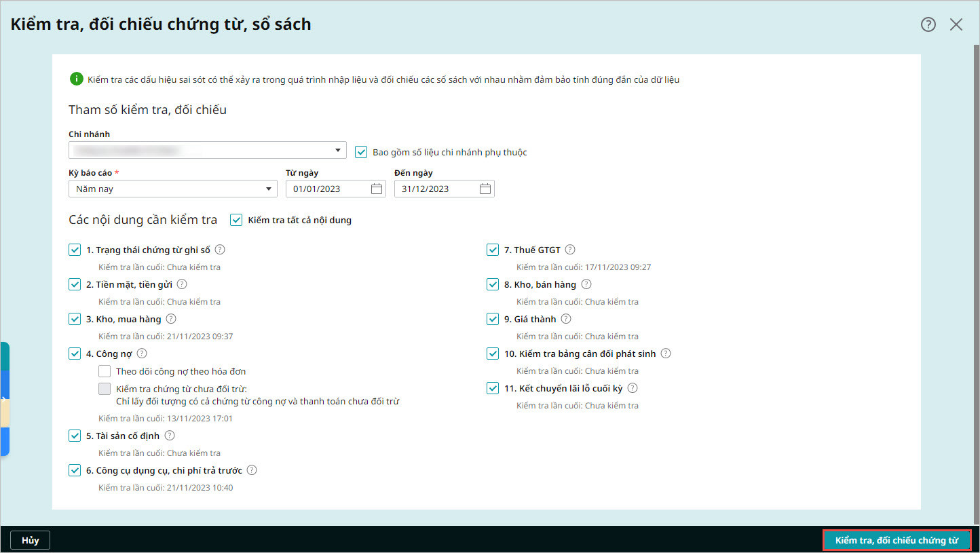Click help icon next to Giá thành
Viewport: 980px width, 553px height.
pyautogui.click(x=566, y=319)
